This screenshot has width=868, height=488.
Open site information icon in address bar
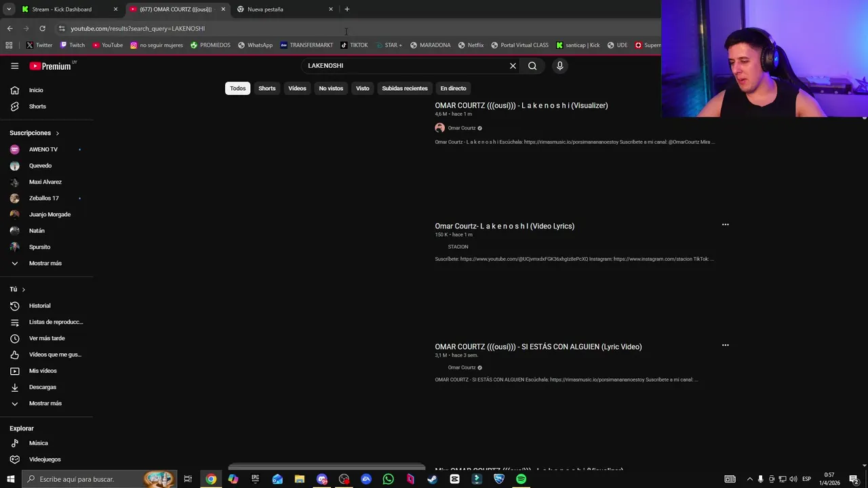tap(62, 28)
